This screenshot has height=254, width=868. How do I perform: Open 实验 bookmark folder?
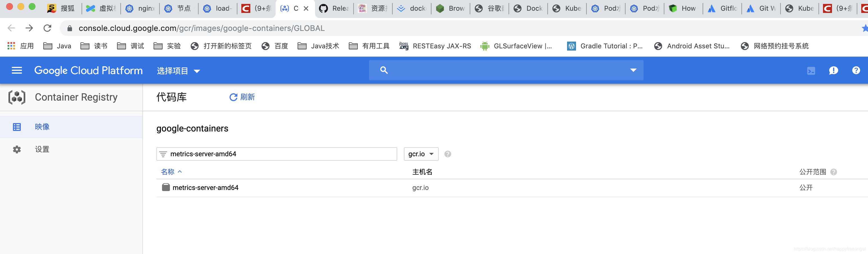(x=167, y=46)
